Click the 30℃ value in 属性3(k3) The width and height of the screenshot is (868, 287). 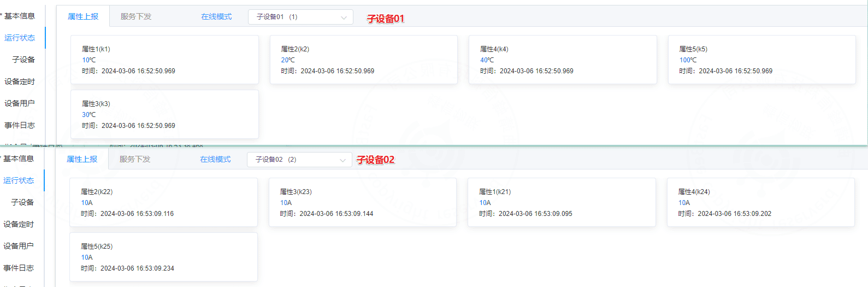pyautogui.click(x=89, y=115)
